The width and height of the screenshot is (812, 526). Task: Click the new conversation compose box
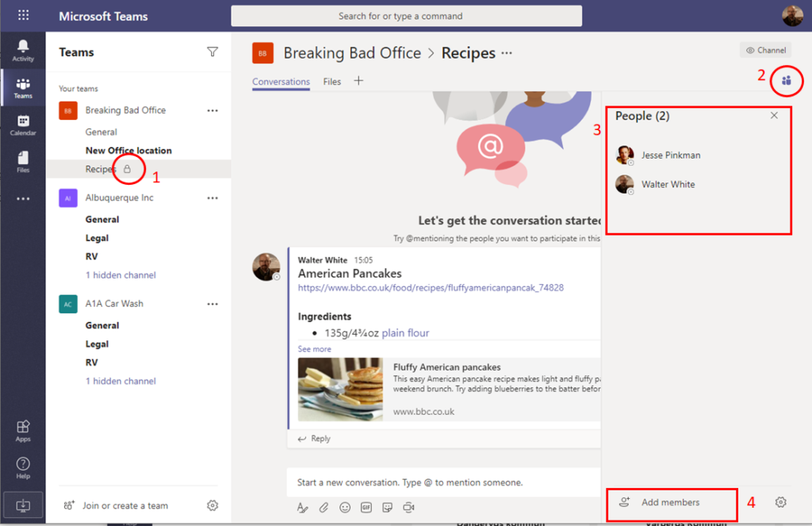tap(444, 482)
